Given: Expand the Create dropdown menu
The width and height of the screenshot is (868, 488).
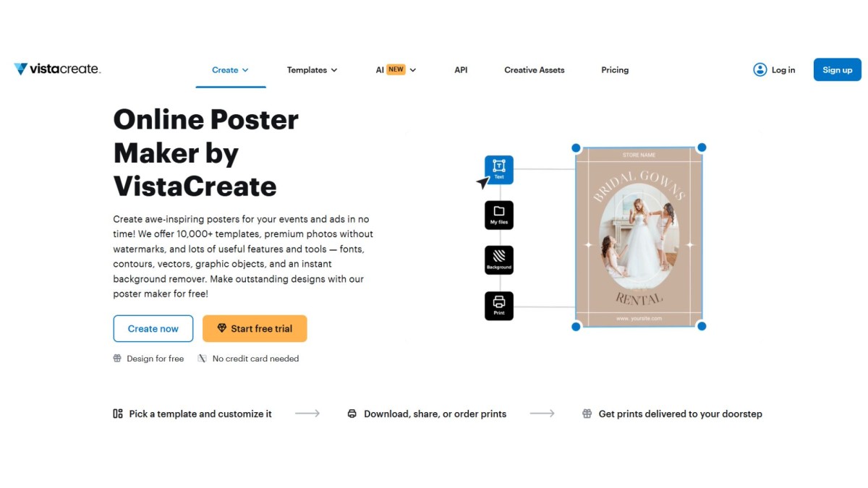Looking at the screenshot, I should coord(230,70).
